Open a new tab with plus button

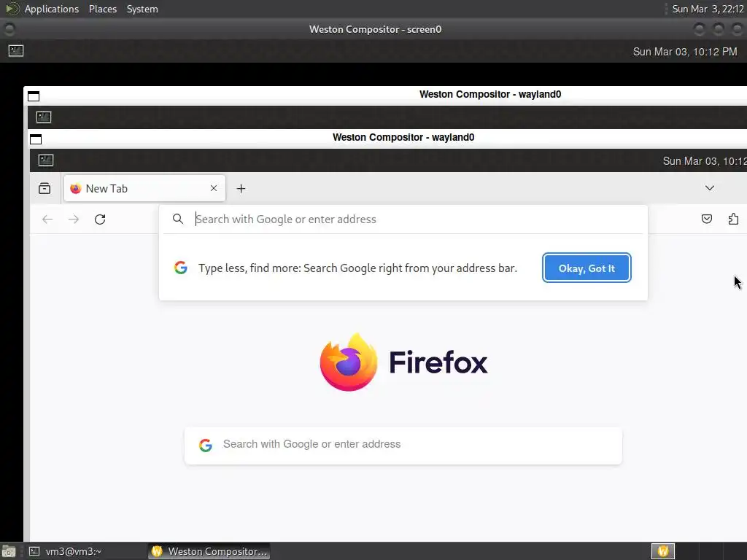tap(241, 189)
